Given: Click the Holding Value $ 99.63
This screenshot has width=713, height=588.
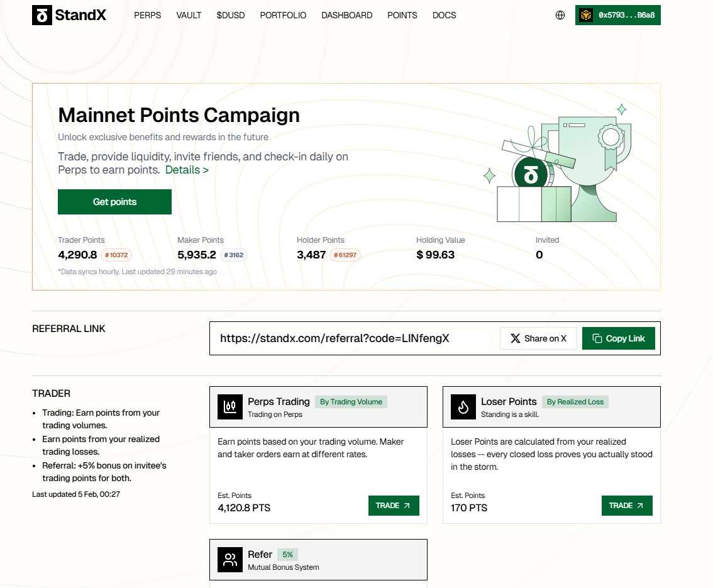Looking at the screenshot, I should click(x=436, y=255).
